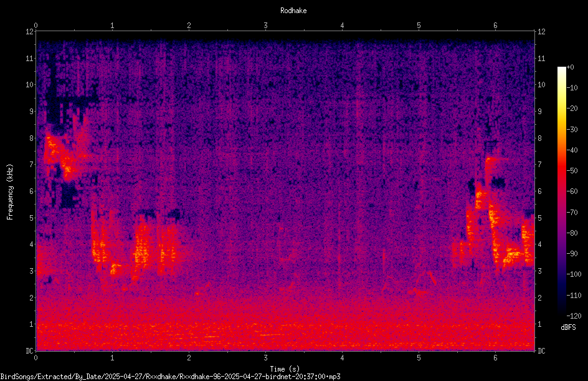
Task: Click the 2 kHz label on right axis
Action: coord(539,297)
